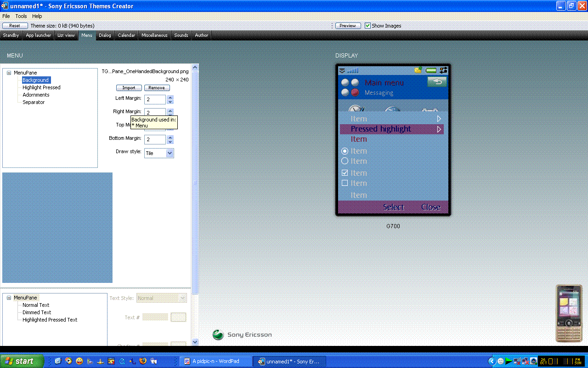Select Dimmed Text in lower tree
This screenshot has width=588, height=368.
[x=37, y=312]
